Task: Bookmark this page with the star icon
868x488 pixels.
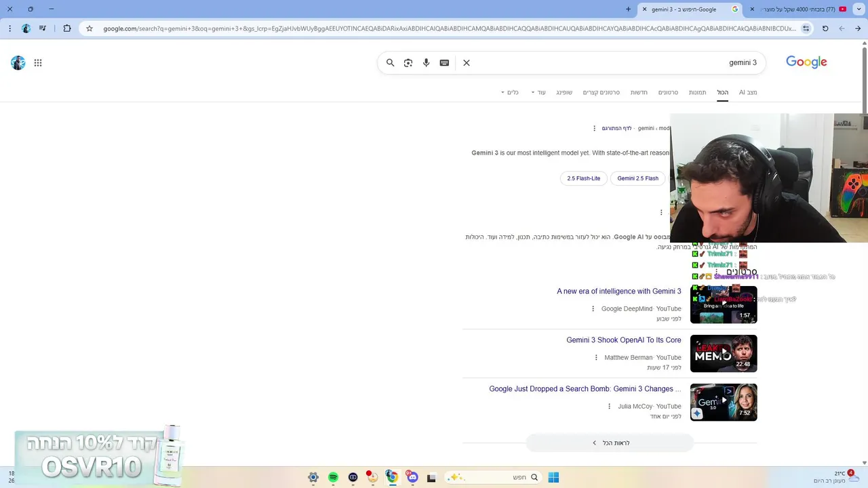Action: (90, 28)
